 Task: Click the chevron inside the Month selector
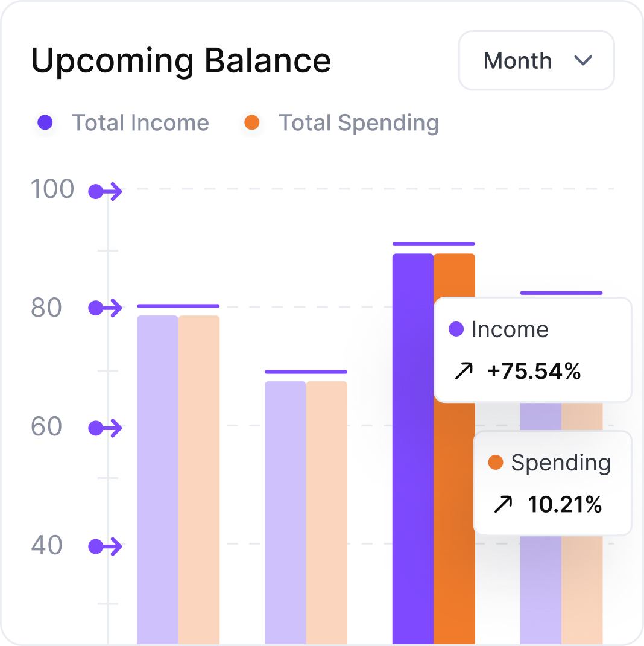click(583, 60)
